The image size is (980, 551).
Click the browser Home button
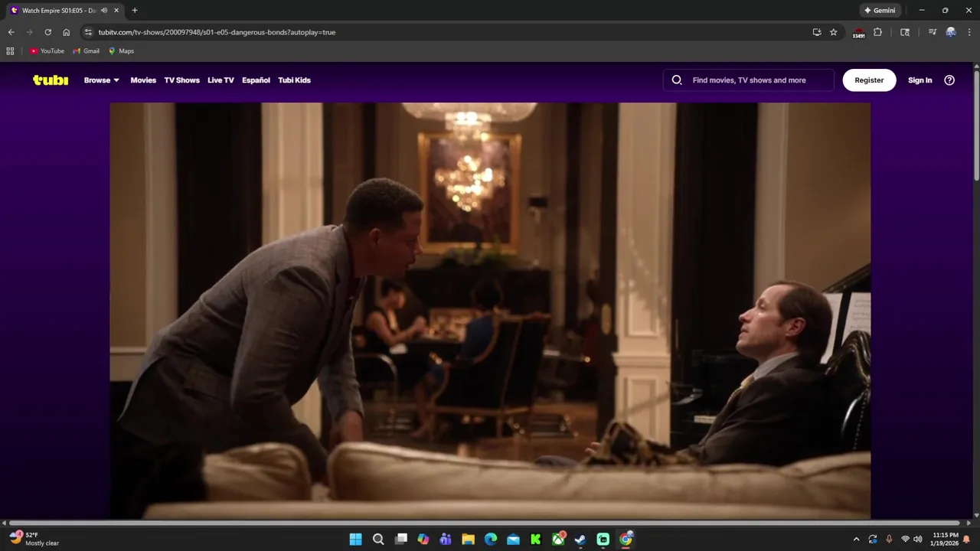(x=66, y=32)
